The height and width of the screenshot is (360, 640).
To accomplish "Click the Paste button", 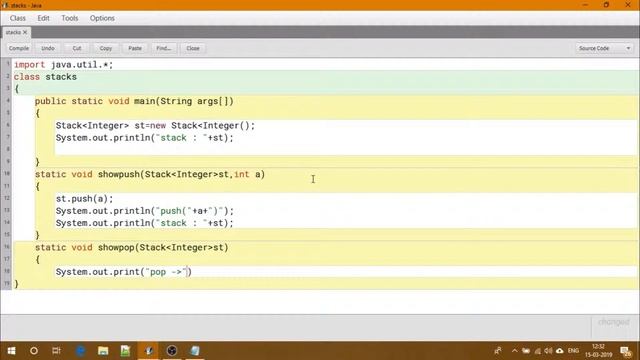I will (x=135, y=48).
